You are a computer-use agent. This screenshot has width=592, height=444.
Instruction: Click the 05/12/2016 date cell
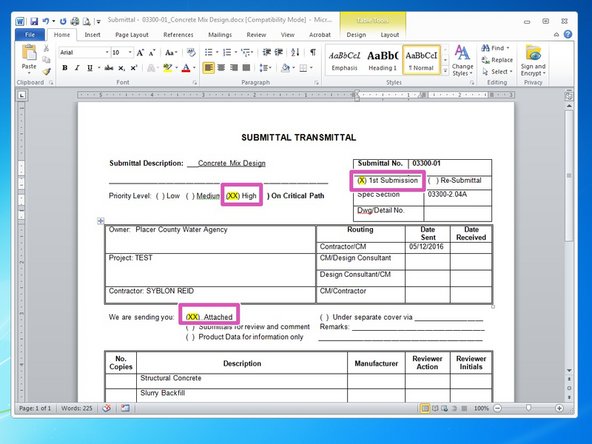(x=427, y=247)
